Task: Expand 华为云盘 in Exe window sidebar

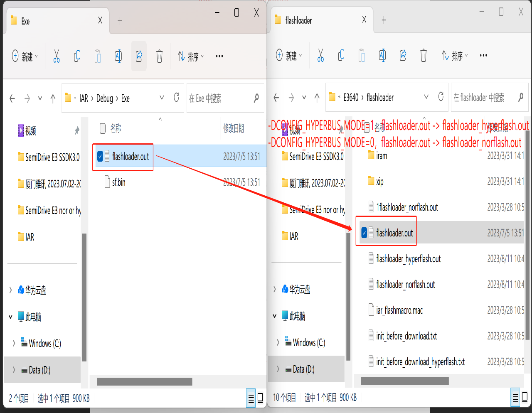Action: (x=11, y=290)
